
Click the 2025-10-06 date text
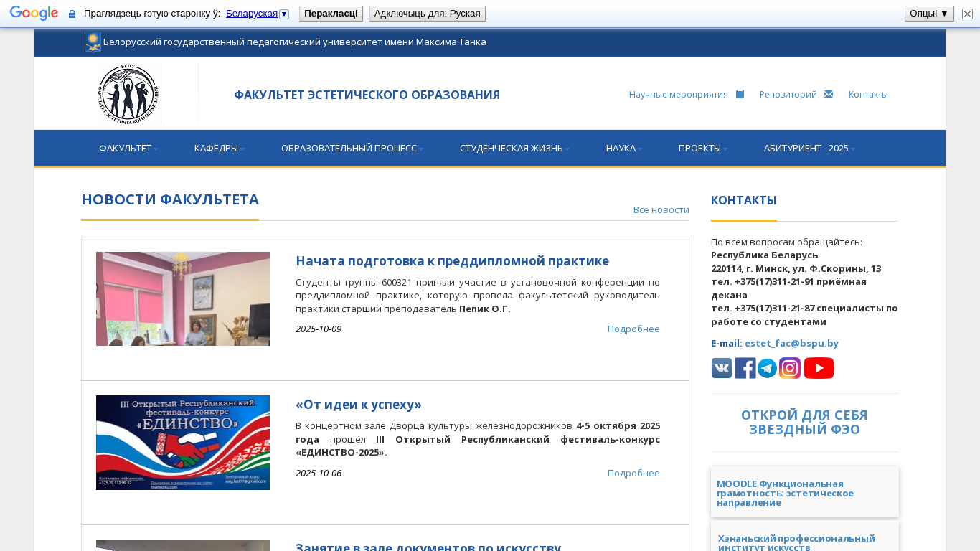tap(319, 473)
